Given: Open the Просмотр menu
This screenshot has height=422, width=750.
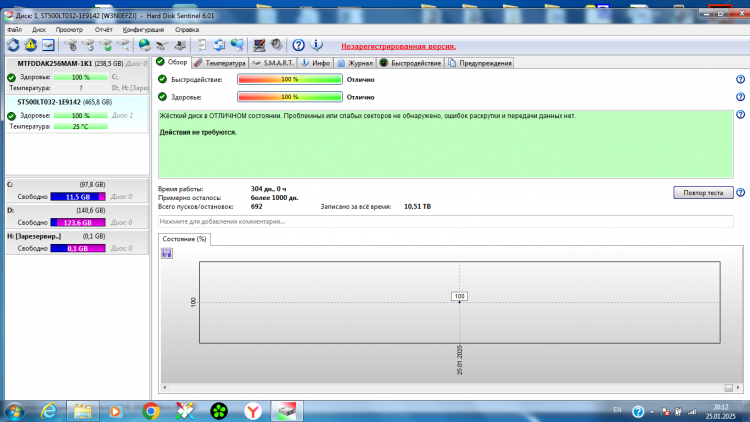Looking at the screenshot, I should (x=69, y=30).
